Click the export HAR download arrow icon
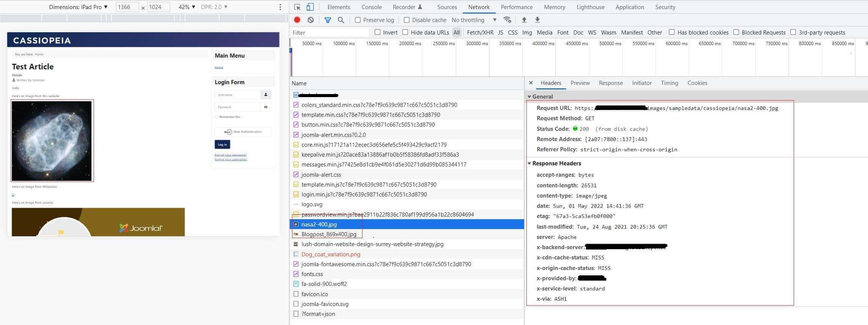Viewport: 868px width, 325px height. pos(537,20)
